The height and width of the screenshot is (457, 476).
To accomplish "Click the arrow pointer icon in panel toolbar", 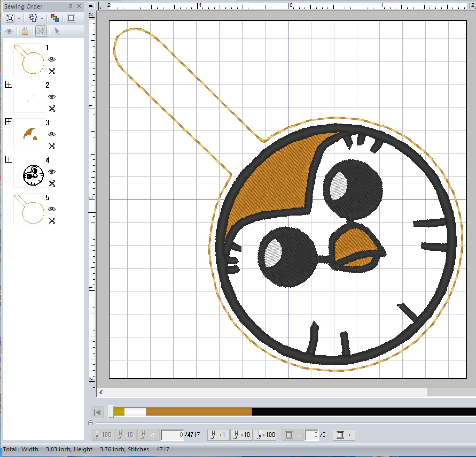I will 57,31.
